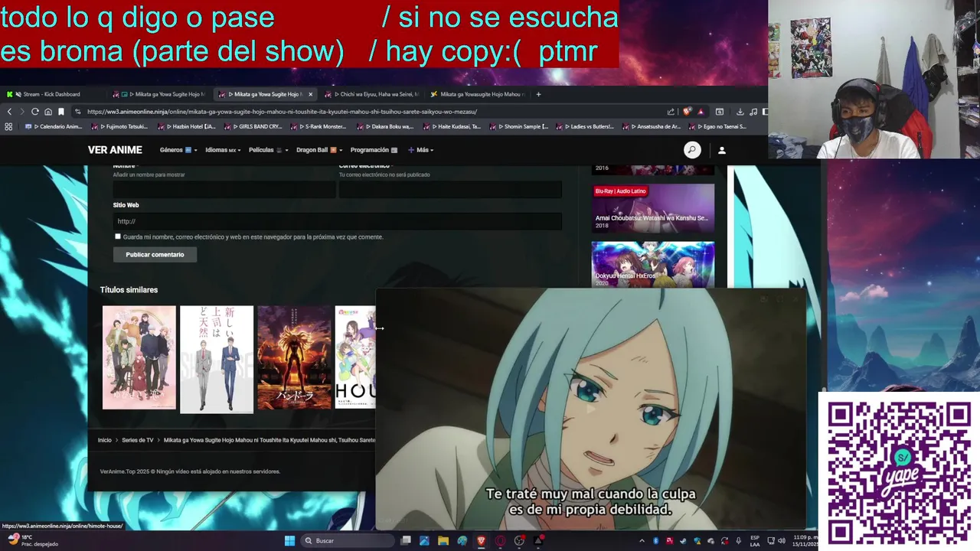Open the user account icon on Ver Anime
Viewport: 980px width, 551px height.
pos(721,150)
